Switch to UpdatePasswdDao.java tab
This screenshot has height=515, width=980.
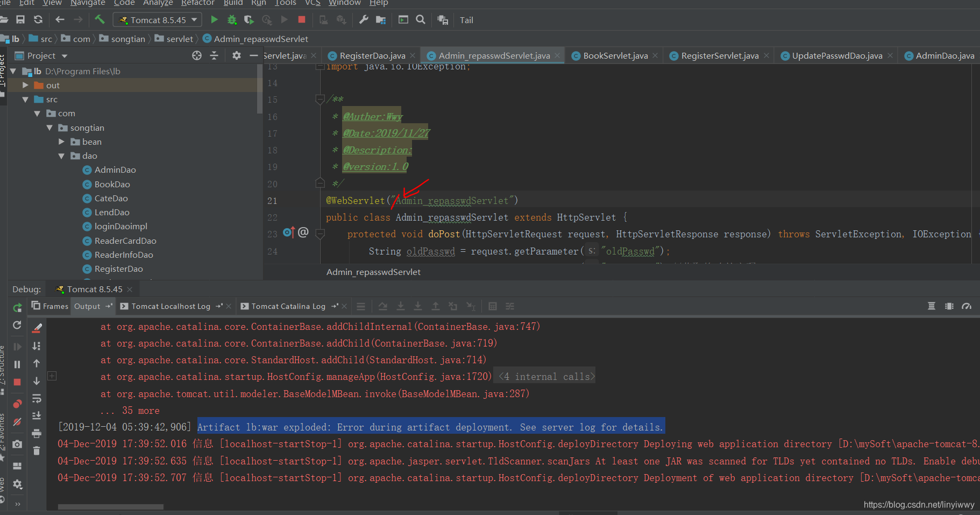coord(837,55)
